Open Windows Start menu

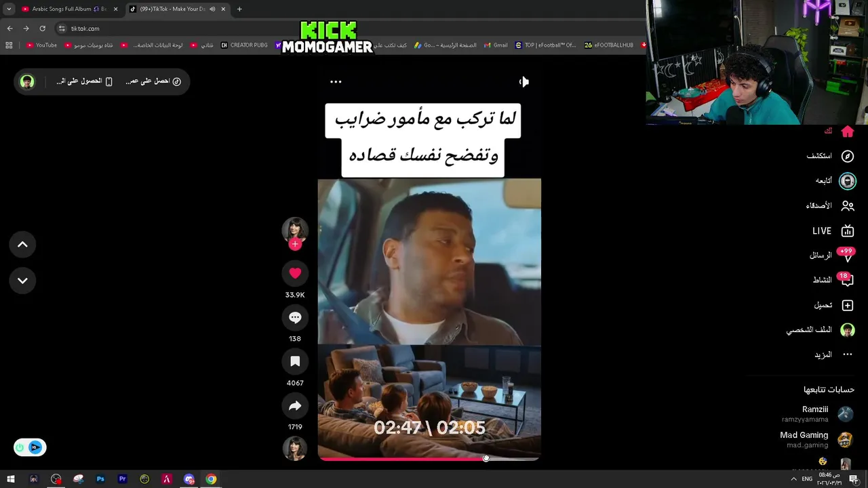coord(11,479)
